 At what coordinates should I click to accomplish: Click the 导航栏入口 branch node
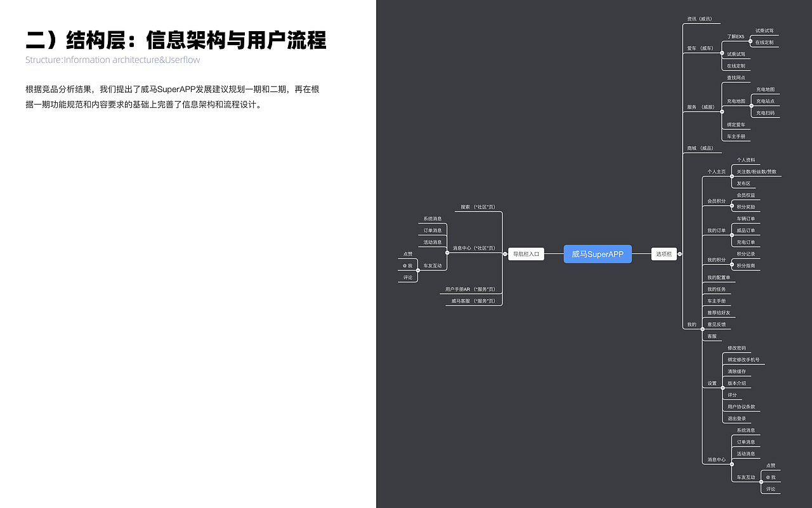pos(526,253)
